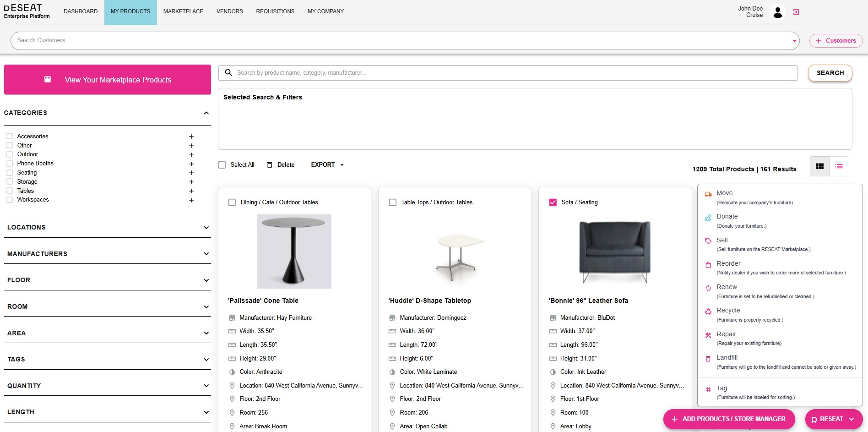Collapse the CATEGORIES section
The width and height of the screenshot is (868, 432).
tap(206, 113)
